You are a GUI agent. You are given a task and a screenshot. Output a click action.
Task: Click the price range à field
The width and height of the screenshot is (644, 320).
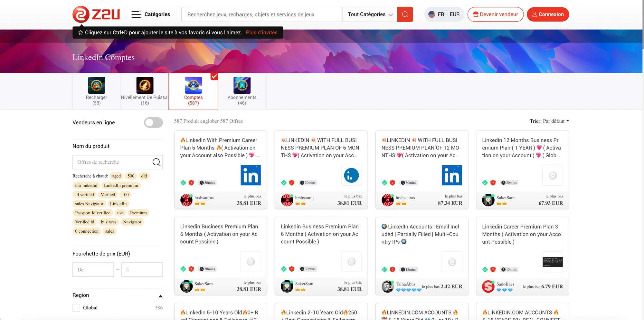point(142,270)
